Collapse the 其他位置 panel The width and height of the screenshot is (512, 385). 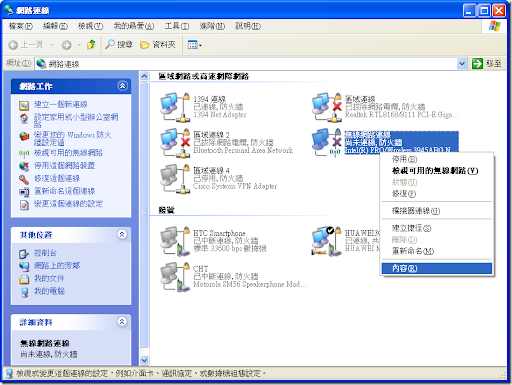click(122, 234)
